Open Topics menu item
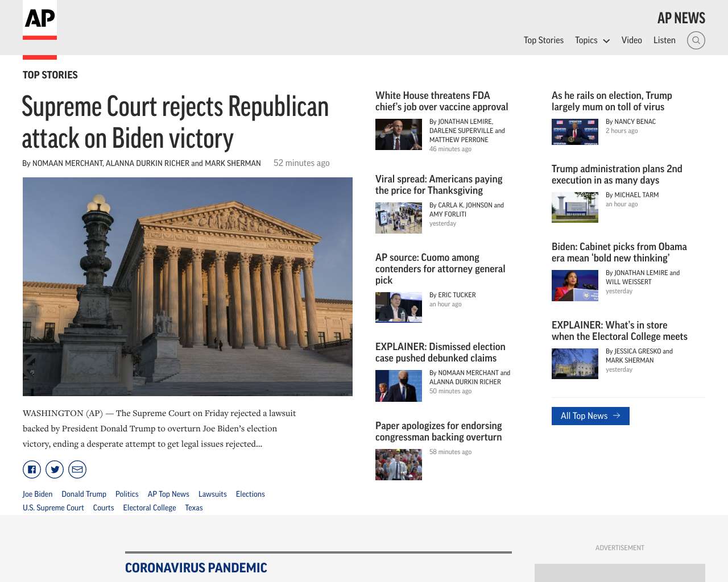This screenshot has height=582, width=728. [586, 40]
